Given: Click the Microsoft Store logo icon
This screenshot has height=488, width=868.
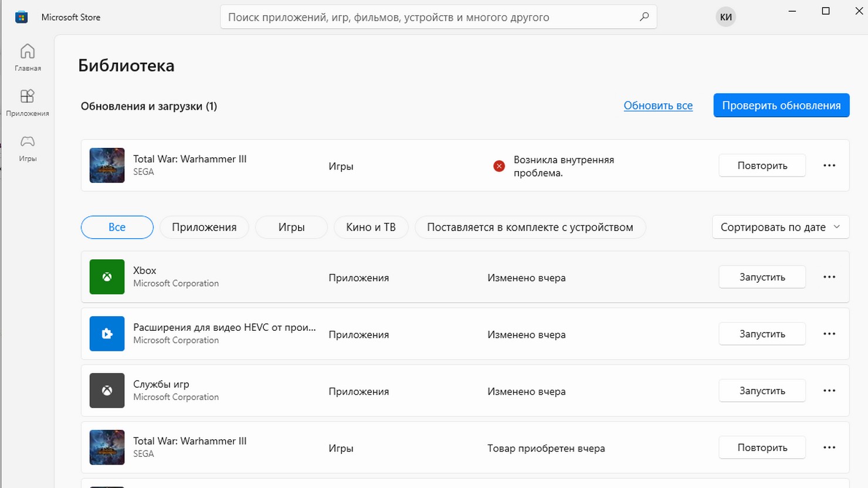Looking at the screenshot, I should click(22, 17).
